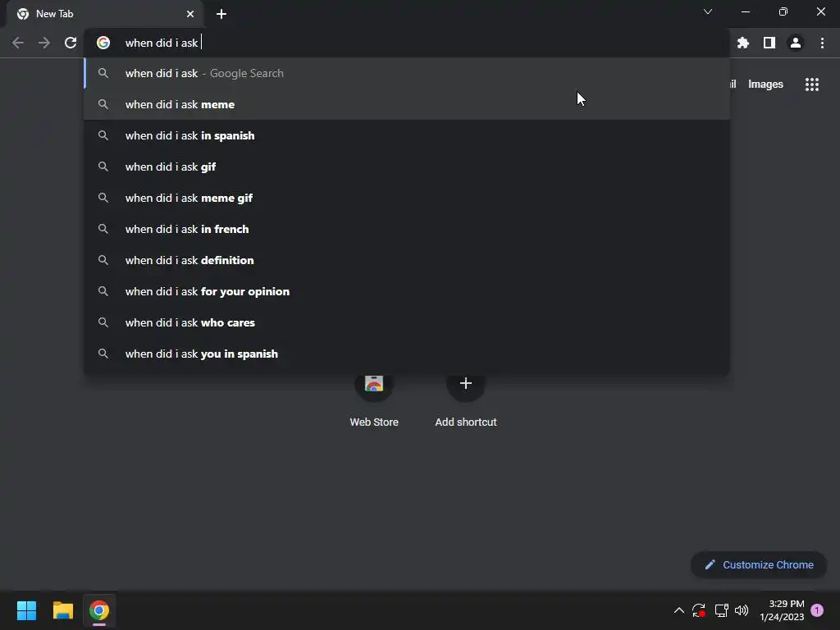
Task: Open the Customize Chrome button
Action: coord(759,564)
